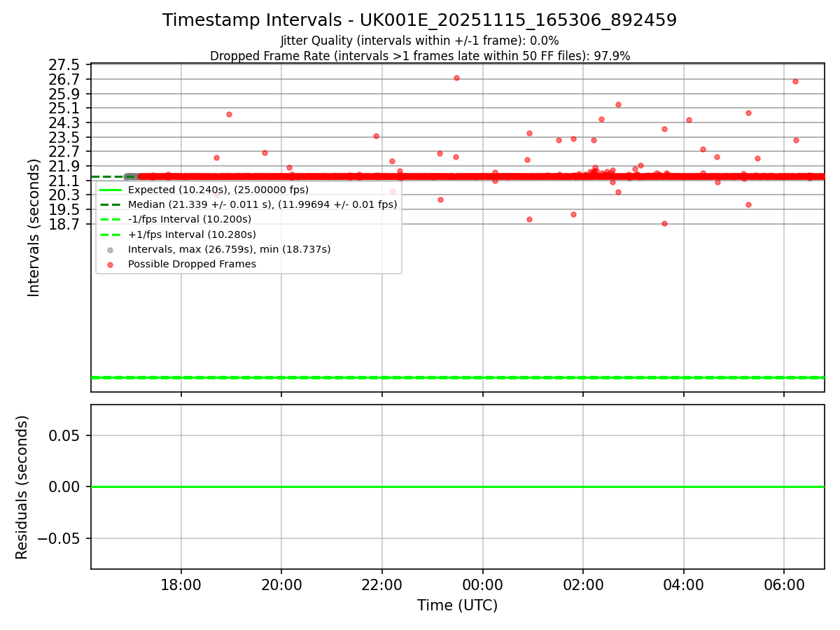Select legend entry 'Possible Dropped Frames'
Viewport: 840px width, 630px height.
pos(192,264)
